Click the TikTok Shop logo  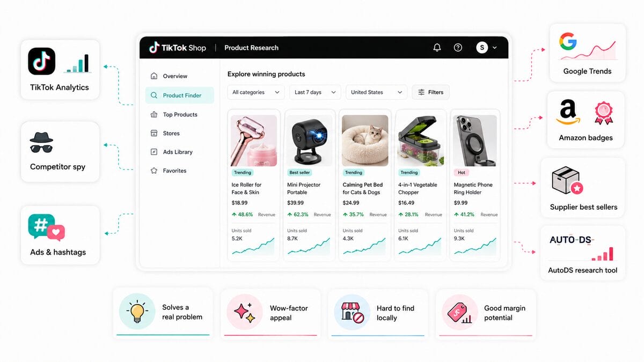pos(177,48)
